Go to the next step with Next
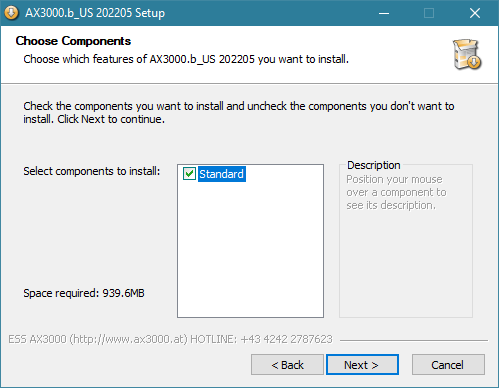Screen dimensions: 499x388 tap(362, 365)
